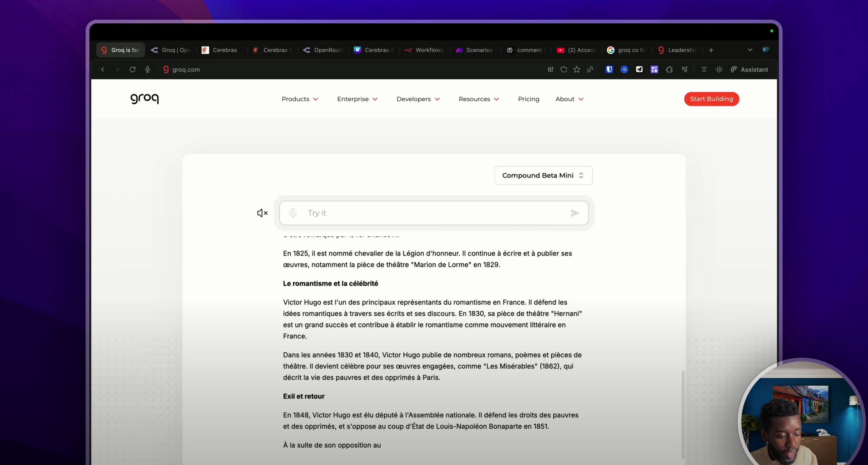Image resolution: width=868 pixels, height=465 pixels.
Task: Mute or unmute the speaker icon beside the prompt
Action: [262, 213]
